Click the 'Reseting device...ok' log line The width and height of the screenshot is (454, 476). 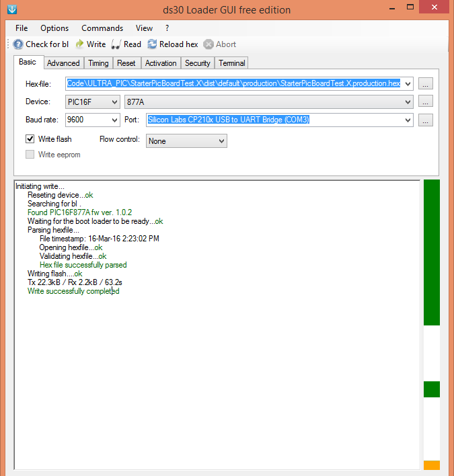point(61,195)
